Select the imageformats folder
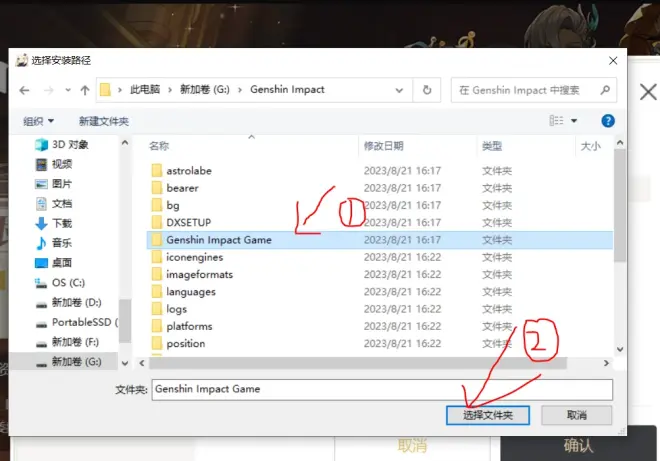The height and width of the screenshot is (461, 660). 380,274
